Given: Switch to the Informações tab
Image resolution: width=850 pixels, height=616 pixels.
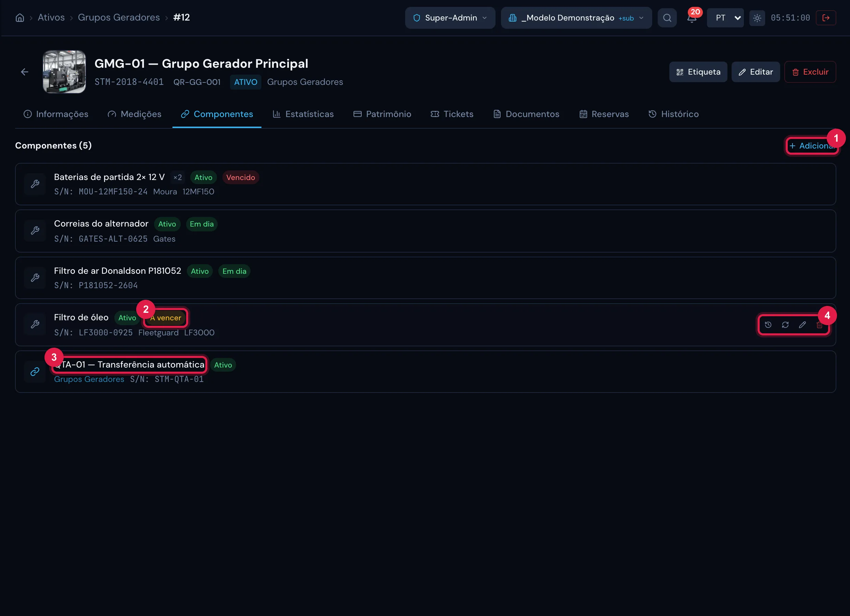Looking at the screenshot, I should pos(56,114).
